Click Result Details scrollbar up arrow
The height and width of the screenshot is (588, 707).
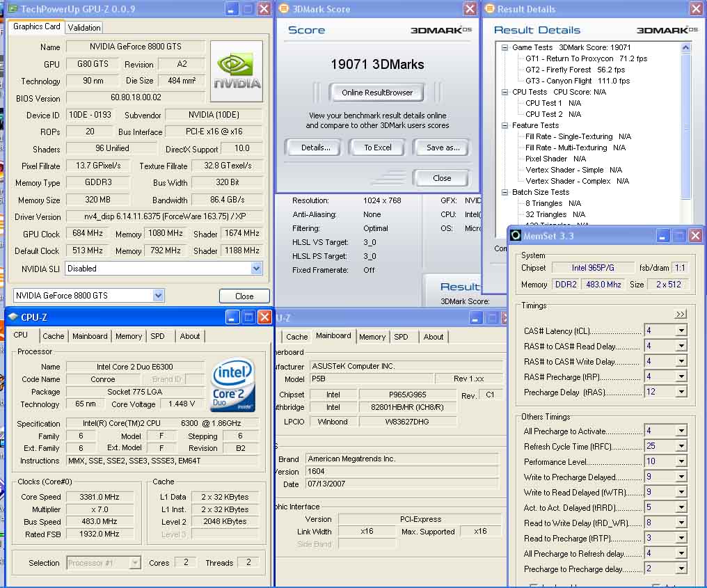(686, 47)
